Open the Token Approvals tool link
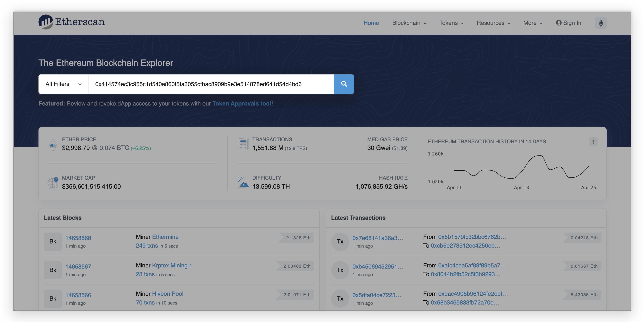This screenshot has width=644, height=322. click(242, 103)
